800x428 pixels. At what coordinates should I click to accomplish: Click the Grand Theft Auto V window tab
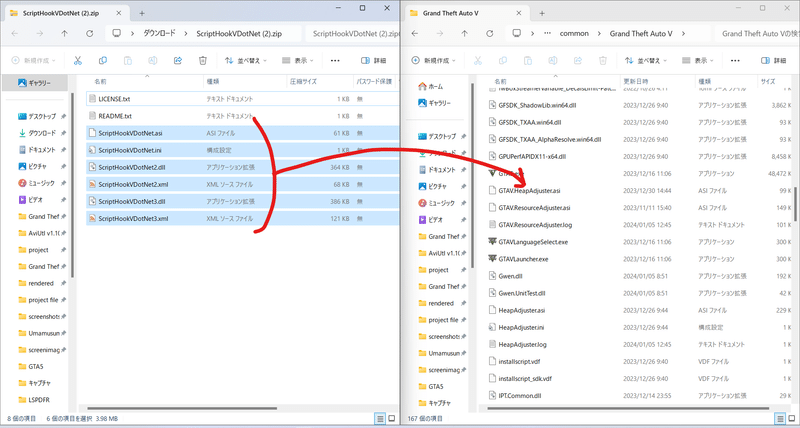[465, 13]
